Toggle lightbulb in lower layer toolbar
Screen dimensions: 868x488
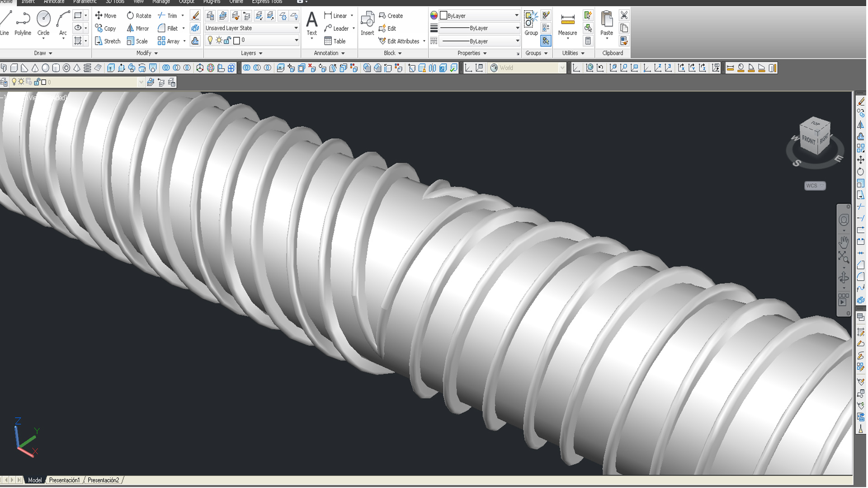[x=14, y=82]
